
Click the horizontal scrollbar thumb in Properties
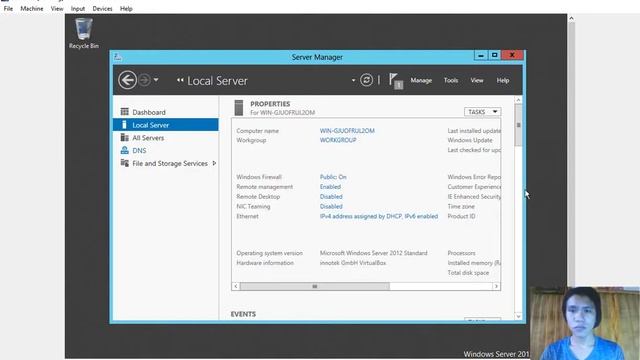click(315, 287)
